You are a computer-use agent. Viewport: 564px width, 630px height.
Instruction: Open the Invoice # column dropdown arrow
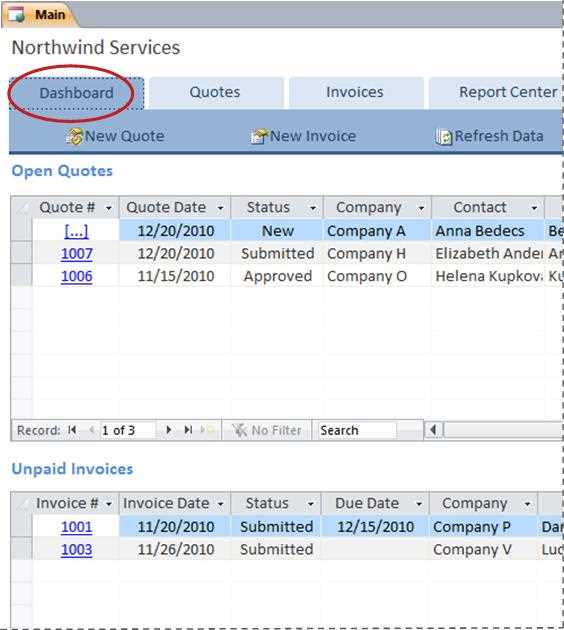[108, 504]
